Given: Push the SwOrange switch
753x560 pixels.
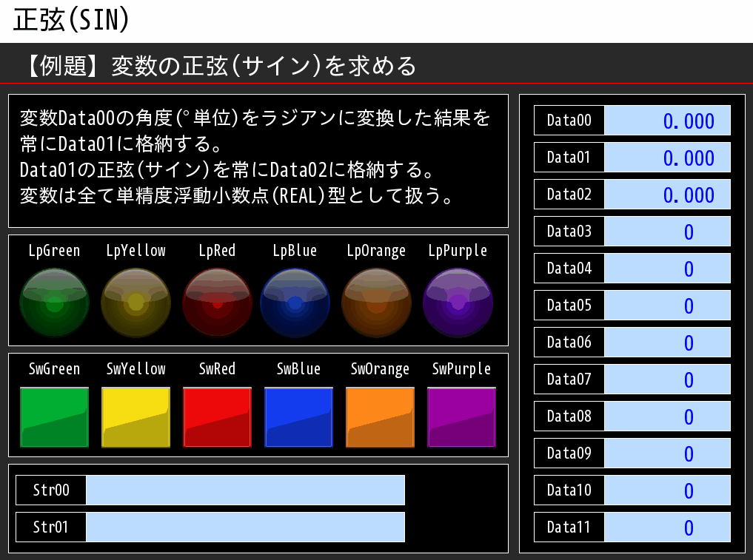Looking at the screenshot, I should tap(380, 417).
